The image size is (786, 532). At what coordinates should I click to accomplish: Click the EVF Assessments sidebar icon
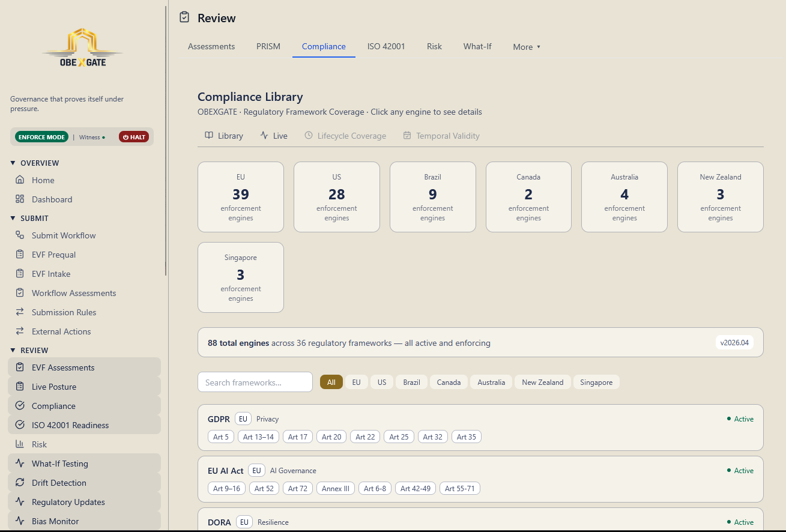tap(20, 367)
